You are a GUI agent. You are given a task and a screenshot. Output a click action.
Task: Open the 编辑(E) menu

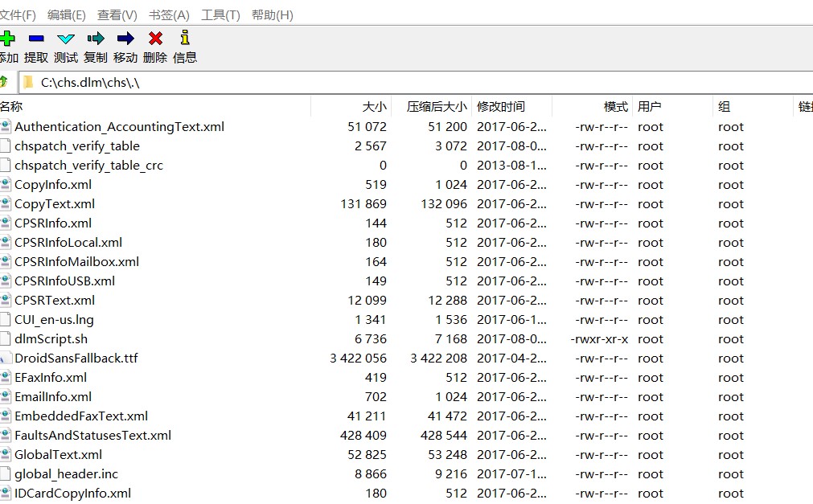pos(67,15)
